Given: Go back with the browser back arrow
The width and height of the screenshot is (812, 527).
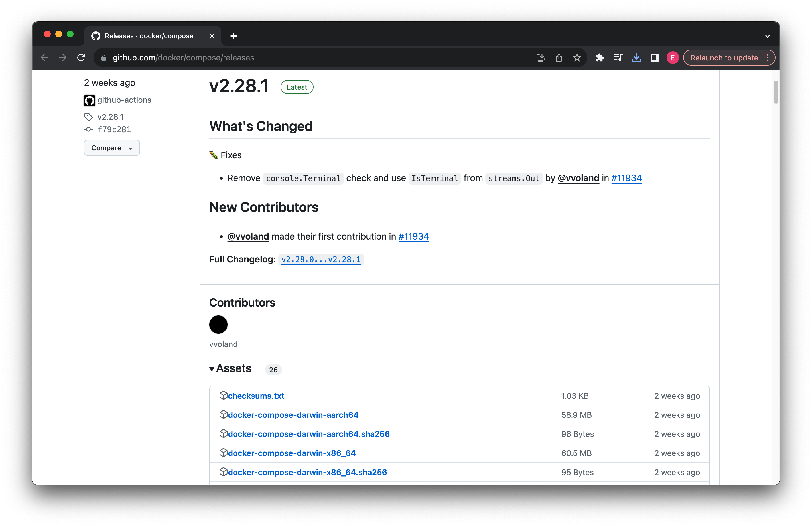Looking at the screenshot, I should (44, 58).
